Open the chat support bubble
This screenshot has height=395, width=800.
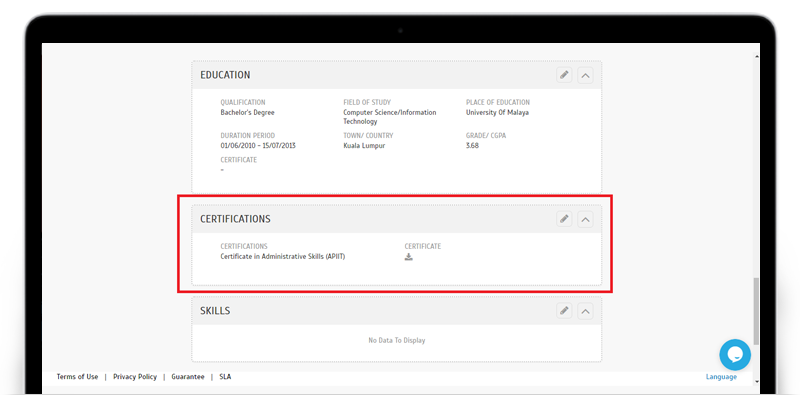735,355
